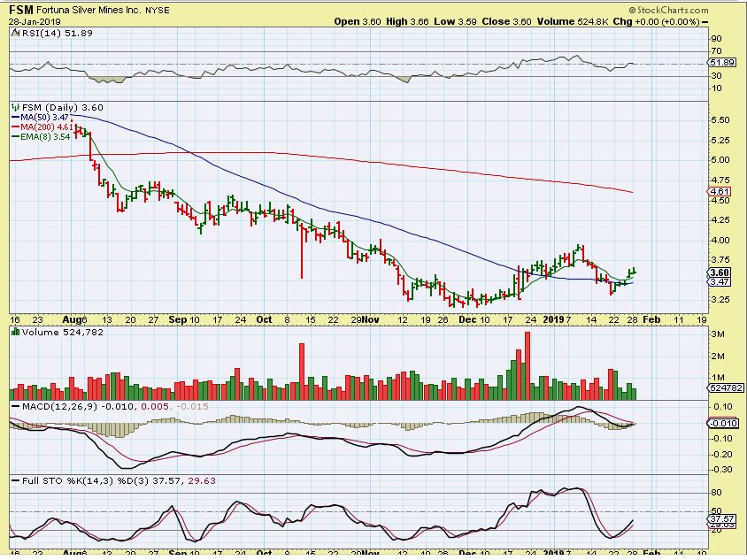
Task: Click the 3M volume axis label
Action: pyautogui.click(x=718, y=334)
